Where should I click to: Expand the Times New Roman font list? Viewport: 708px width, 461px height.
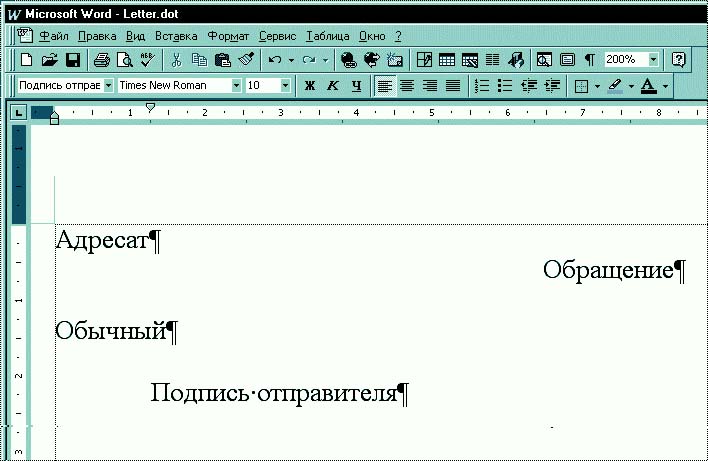[x=237, y=86]
